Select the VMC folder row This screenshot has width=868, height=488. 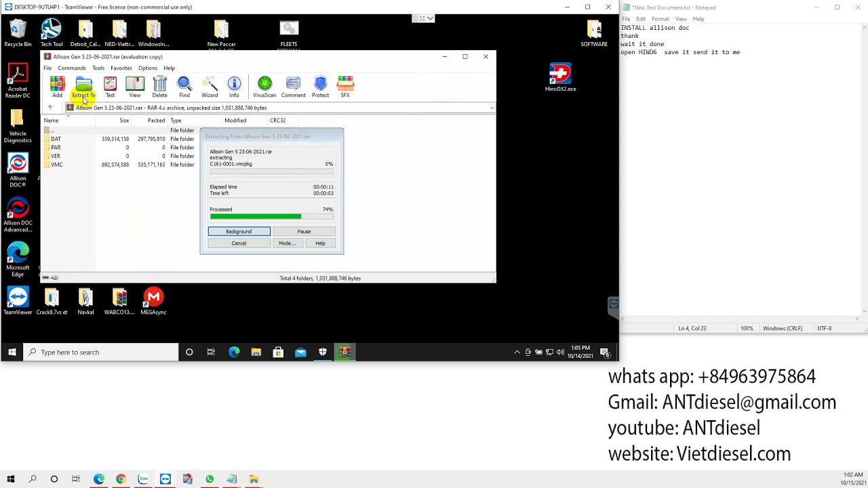pyautogui.click(x=119, y=165)
